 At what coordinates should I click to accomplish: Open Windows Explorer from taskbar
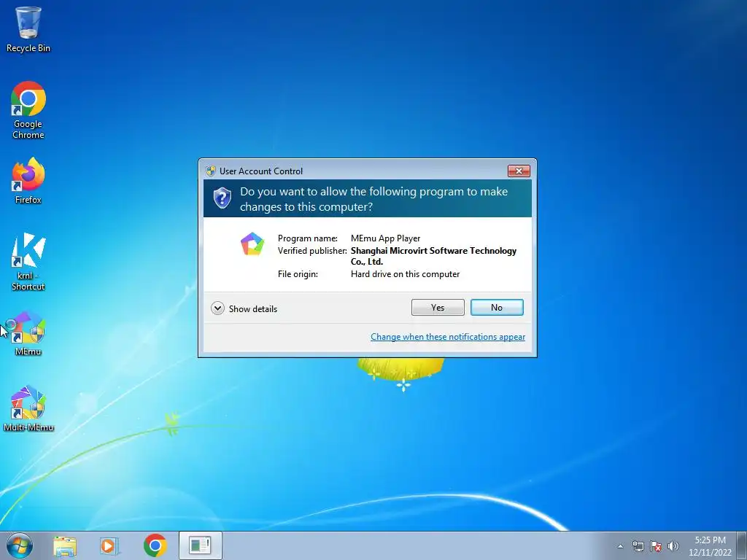[x=65, y=545]
